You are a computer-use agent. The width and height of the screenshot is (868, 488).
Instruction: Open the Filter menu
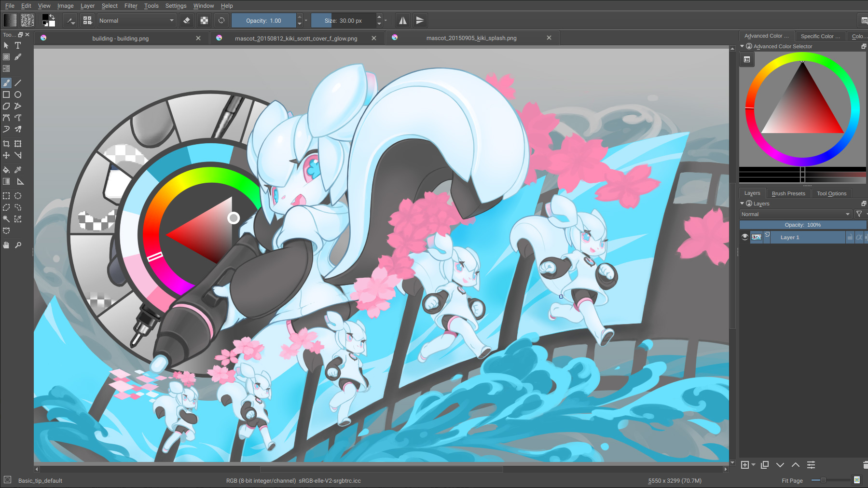pos(130,5)
